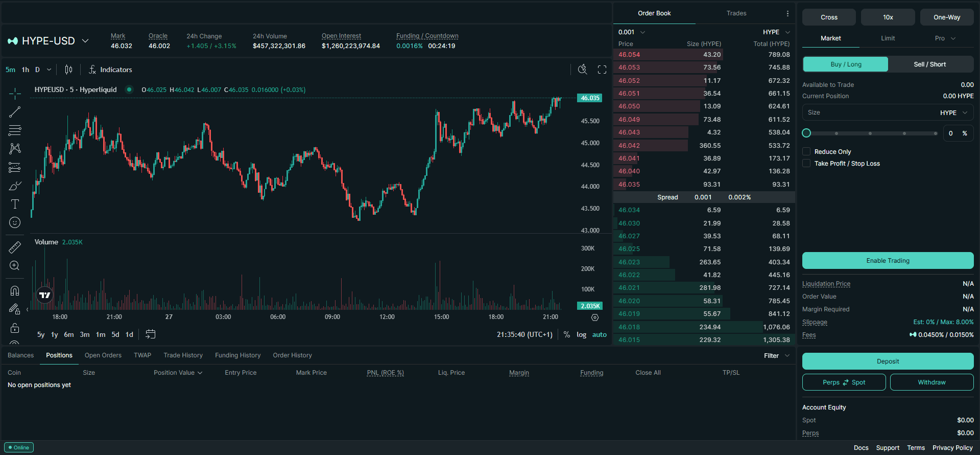The height and width of the screenshot is (455, 980).
Task: Toggle stay in drawing mode
Action: pyautogui.click(x=15, y=309)
